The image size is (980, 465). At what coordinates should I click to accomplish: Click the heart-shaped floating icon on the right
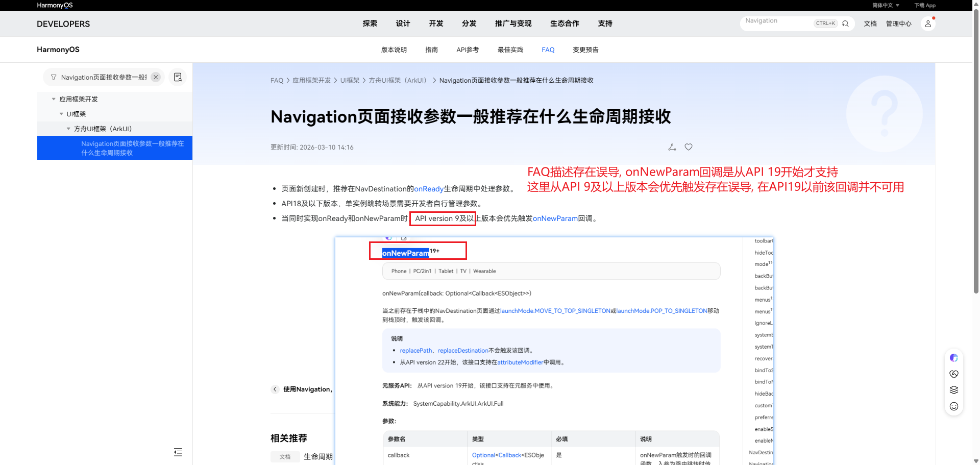[x=953, y=374]
